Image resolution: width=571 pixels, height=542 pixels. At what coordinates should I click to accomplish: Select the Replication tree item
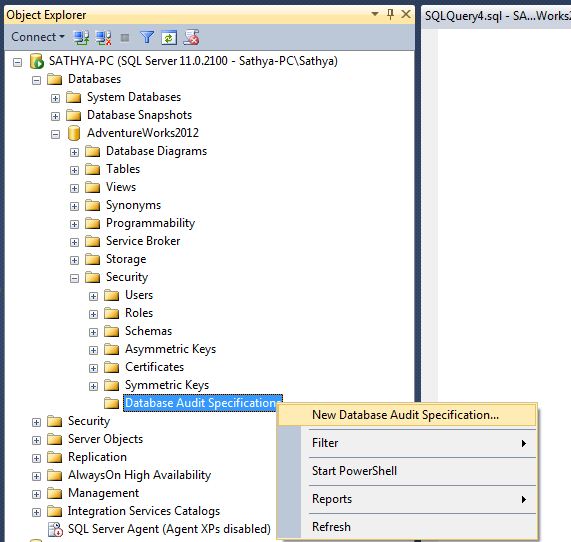[97, 457]
